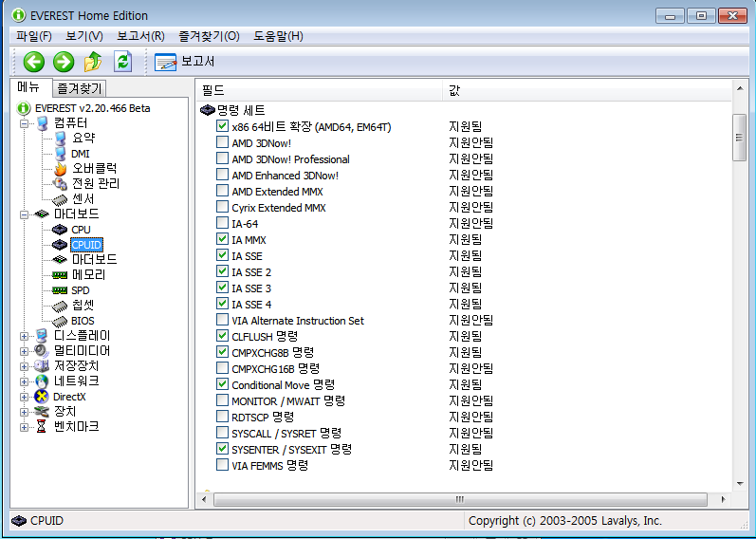Image resolution: width=756 pixels, height=539 pixels.
Task: Expand the 장치 tree node
Action: pos(24,412)
